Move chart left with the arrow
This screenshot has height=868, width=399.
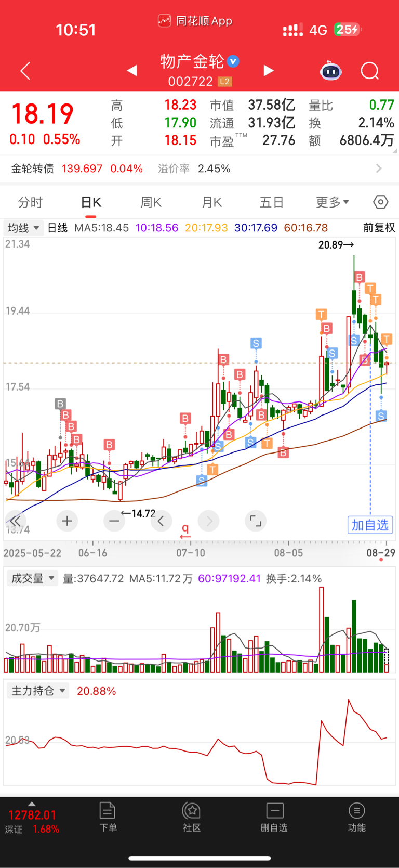(161, 521)
